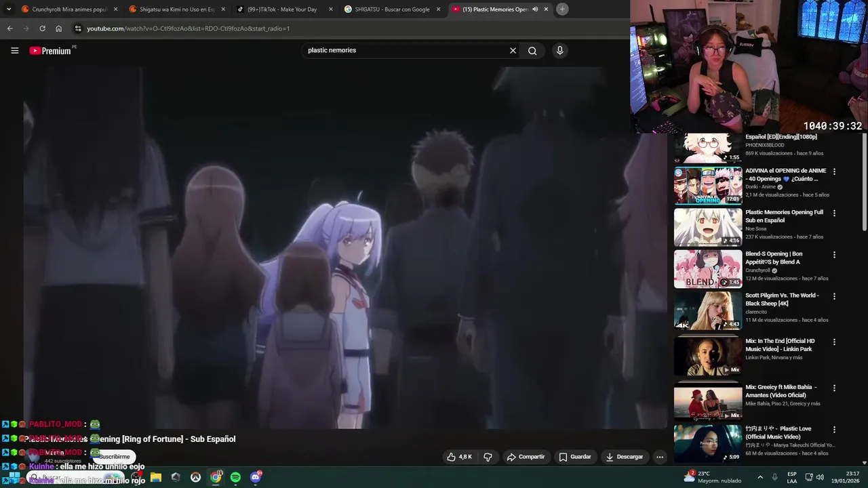Open more video actions ellipsis
This screenshot has height=488, width=868.
pos(659,457)
